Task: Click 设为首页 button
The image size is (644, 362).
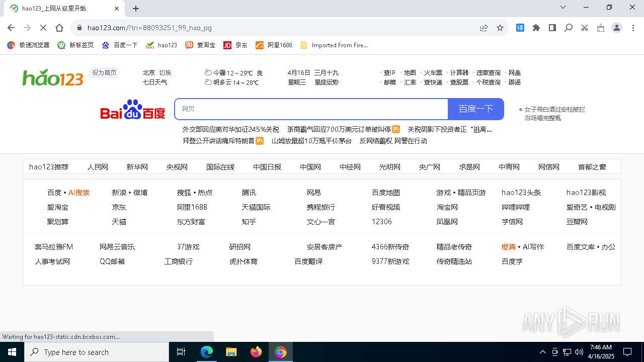Action: click(x=104, y=73)
